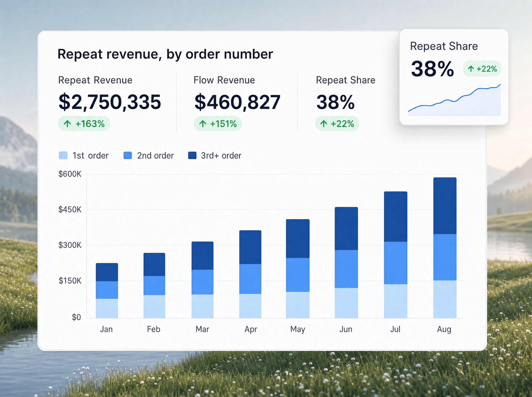
Task: Click the $150K y-axis label
Action: coord(70,281)
